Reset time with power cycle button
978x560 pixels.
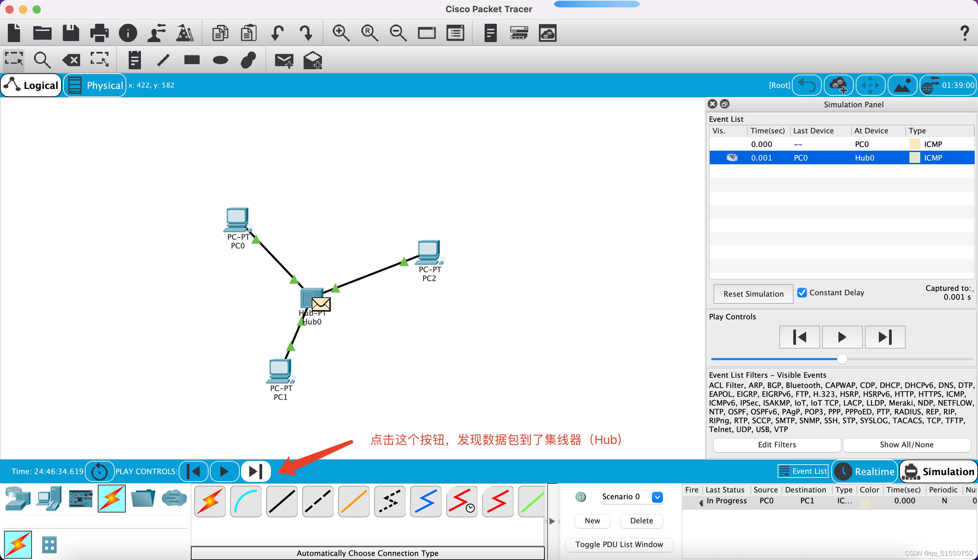pos(99,471)
